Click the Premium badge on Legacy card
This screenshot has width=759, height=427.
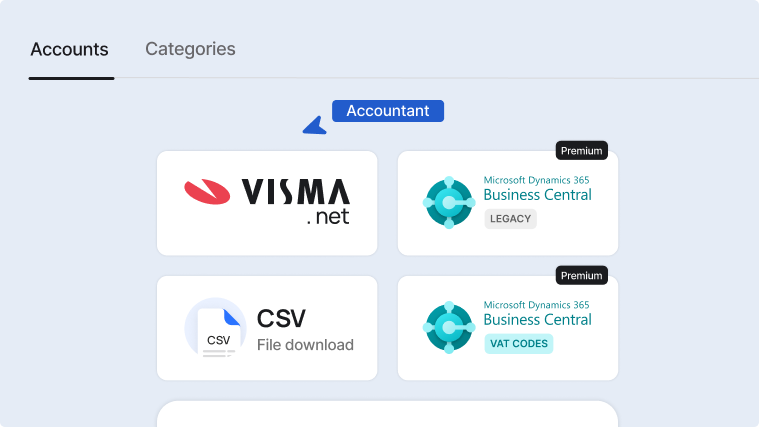[x=581, y=151]
